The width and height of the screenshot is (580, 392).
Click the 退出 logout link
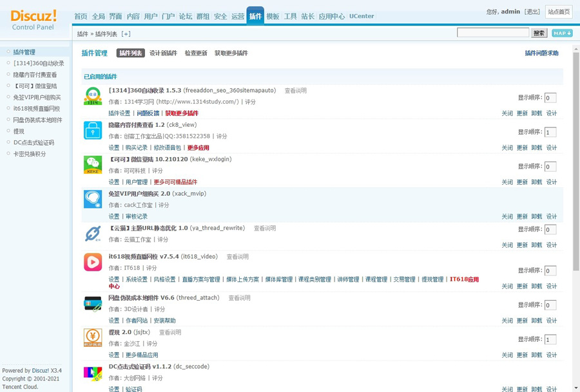click(x=532, y=12)
